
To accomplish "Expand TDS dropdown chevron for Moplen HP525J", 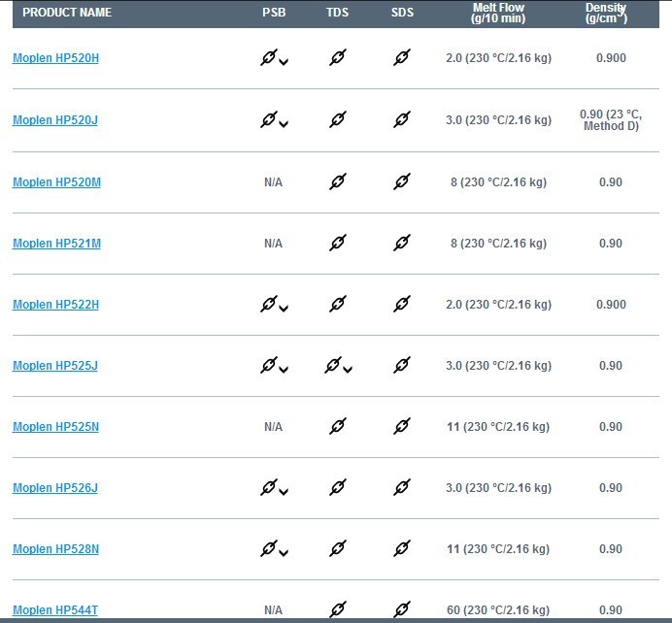I will tap(348, 370).
